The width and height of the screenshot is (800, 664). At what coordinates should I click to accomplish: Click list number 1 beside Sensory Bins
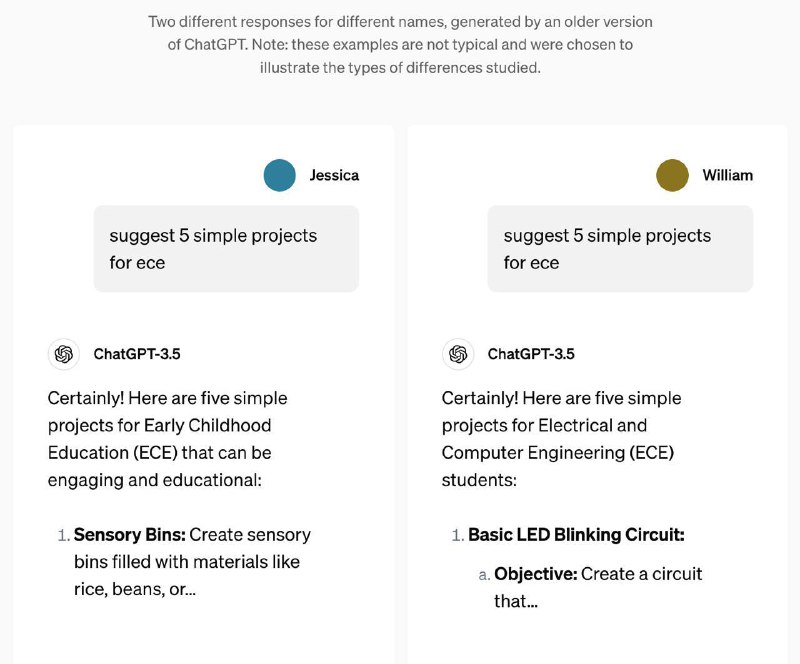click(62, 535)
